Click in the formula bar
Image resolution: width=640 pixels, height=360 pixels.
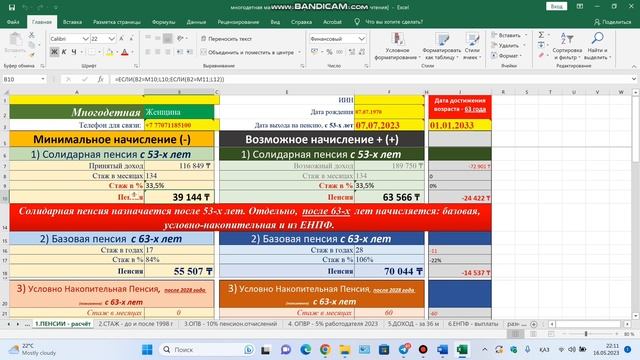click(x=369, y=79)
